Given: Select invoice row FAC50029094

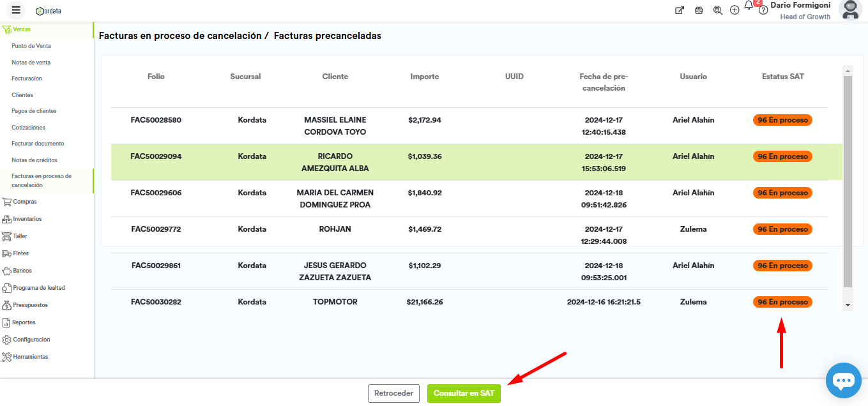Looking at the screenshot, I should (156, 156).
